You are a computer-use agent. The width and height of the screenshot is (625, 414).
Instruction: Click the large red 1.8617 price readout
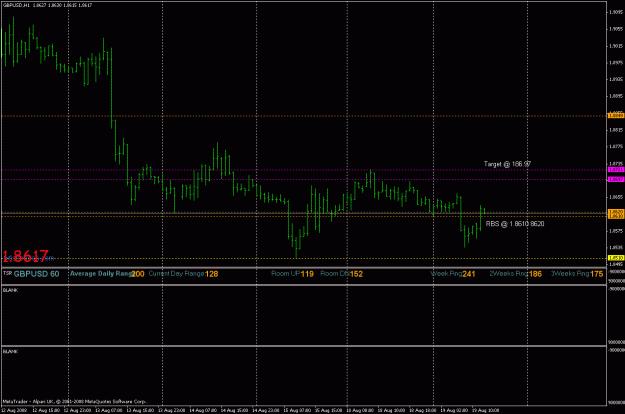point(26,256)
